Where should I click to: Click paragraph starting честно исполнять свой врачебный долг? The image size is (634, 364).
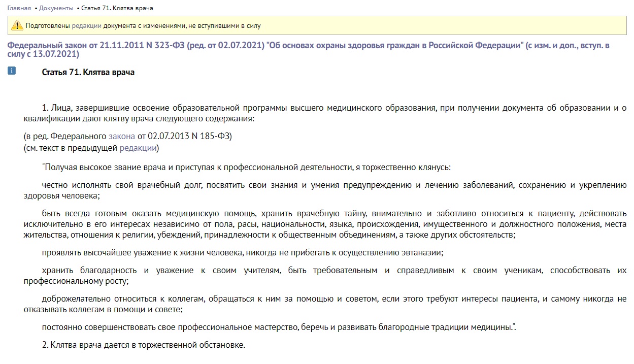[x=325, y=190]
